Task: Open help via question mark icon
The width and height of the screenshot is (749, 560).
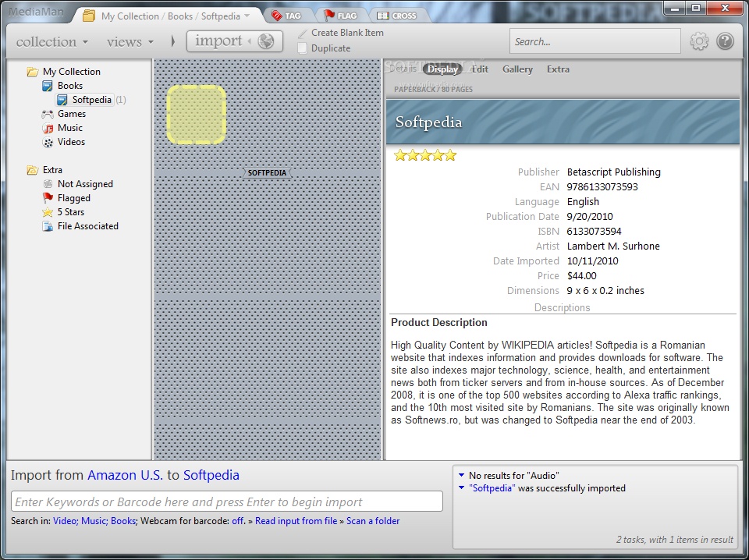Action: 725,41
